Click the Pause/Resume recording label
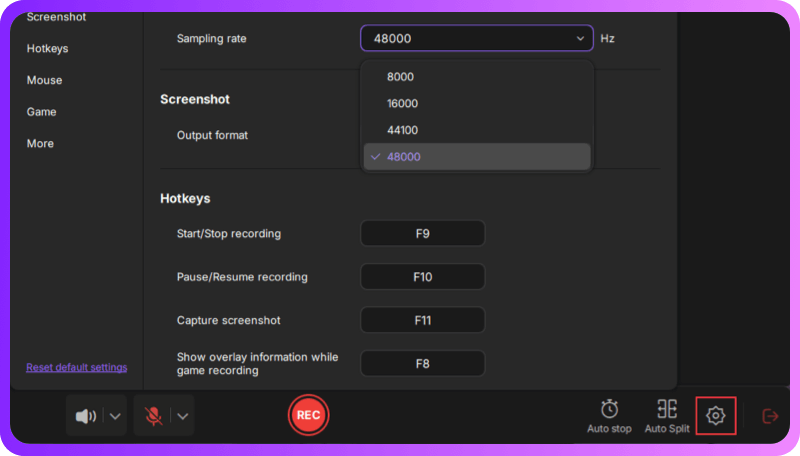Screen dimensions: 800x456 [x=242, y=277]
